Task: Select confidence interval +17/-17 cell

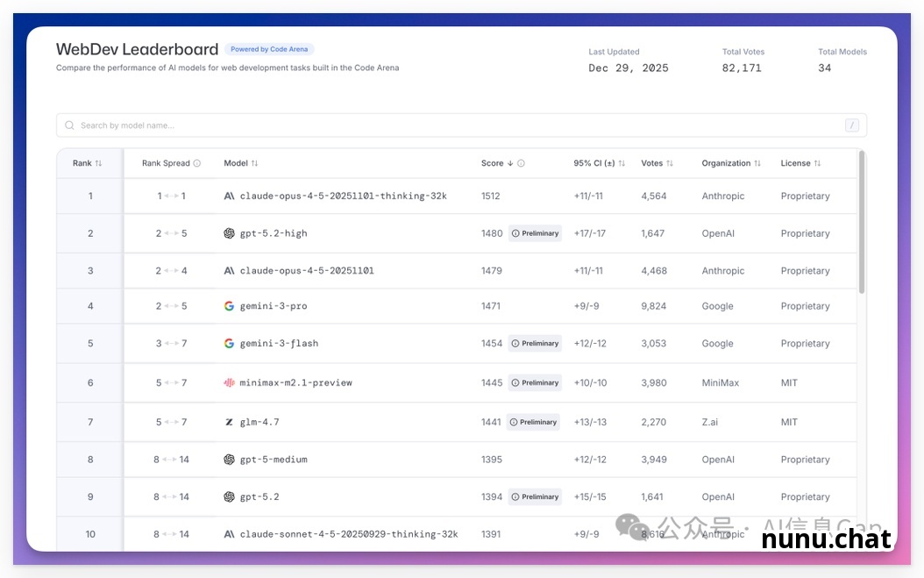Action: click(589, 233)
